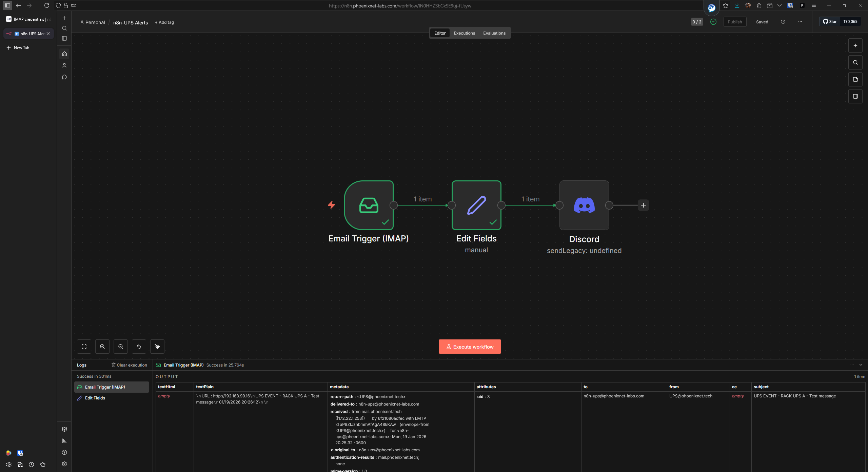
Task: Open the Email Trigger (IMAP) node
Action: coord(369,205)
